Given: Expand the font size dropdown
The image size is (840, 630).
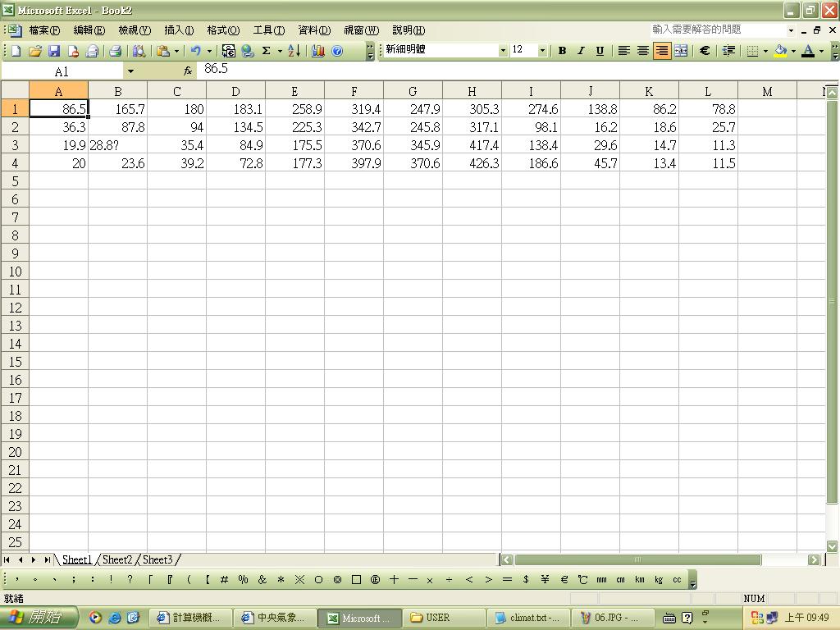Looking at the screenshot, I should point(541,51).
